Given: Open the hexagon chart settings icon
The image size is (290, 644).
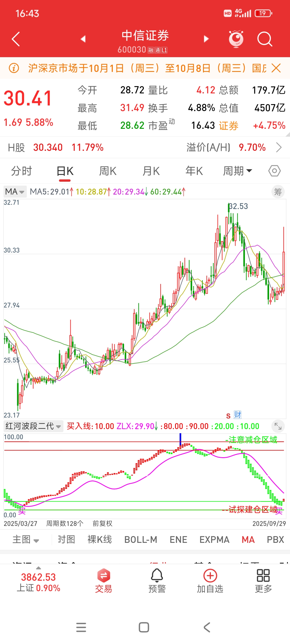Looking at the screenshot, I should 274,171.
